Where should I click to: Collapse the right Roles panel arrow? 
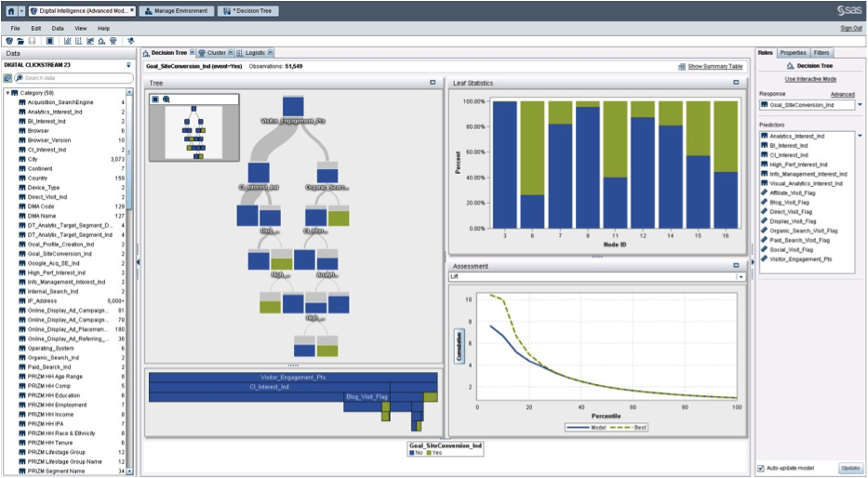(753, 261)
